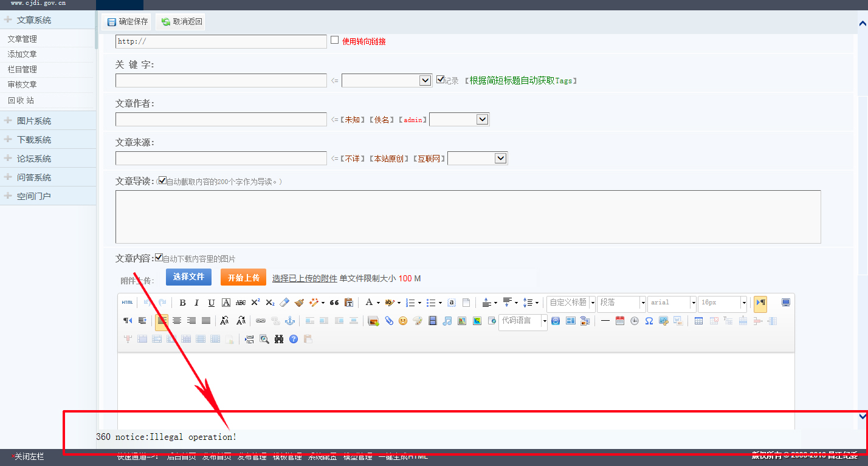Toggle italic formatting in editor
The height and width of the screenshot is (466, 868).
point(197,303)
